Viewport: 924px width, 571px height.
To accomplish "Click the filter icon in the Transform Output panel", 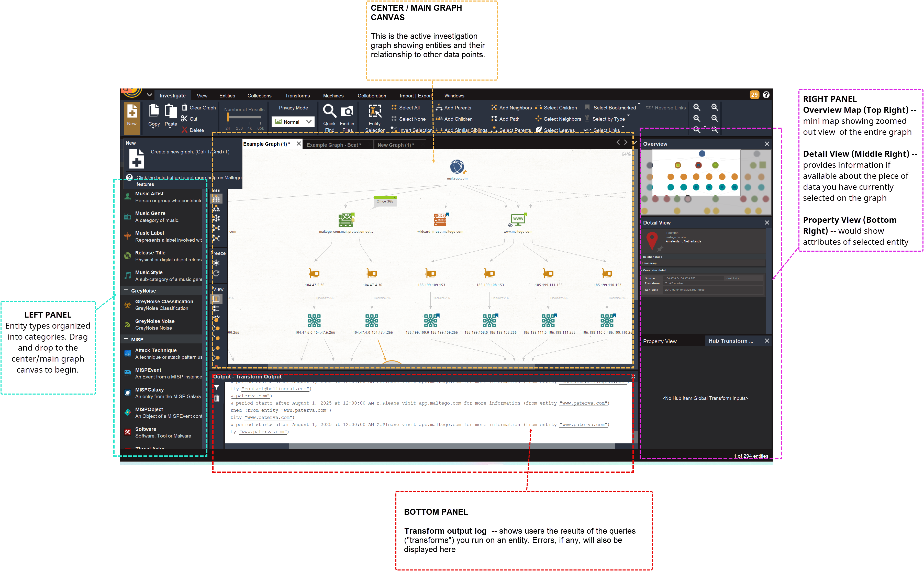I will click(217, 387).
